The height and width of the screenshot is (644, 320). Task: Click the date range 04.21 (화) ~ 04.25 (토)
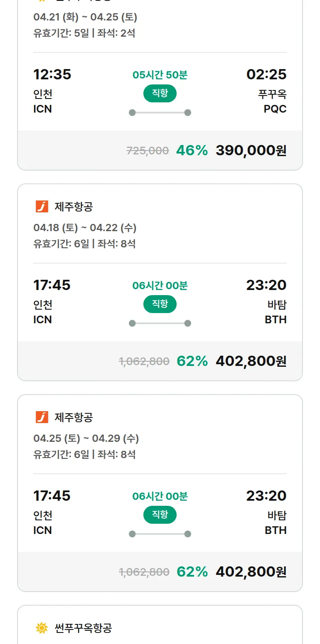coord(85,17)
